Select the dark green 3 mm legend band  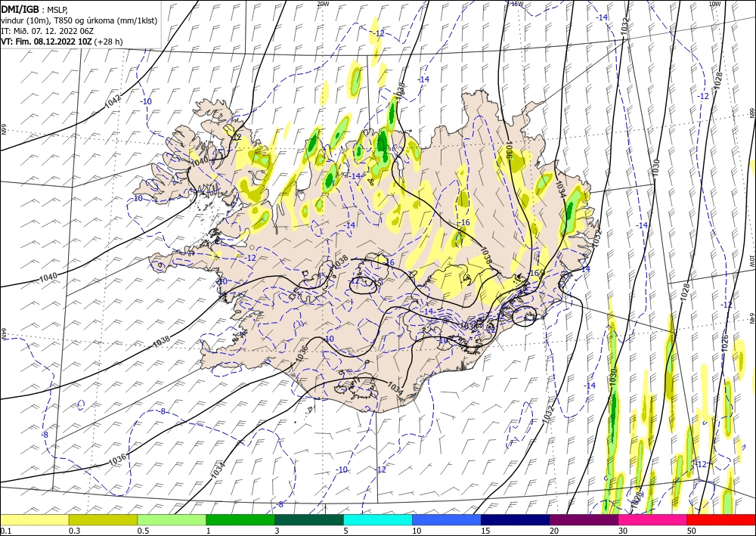309,519
